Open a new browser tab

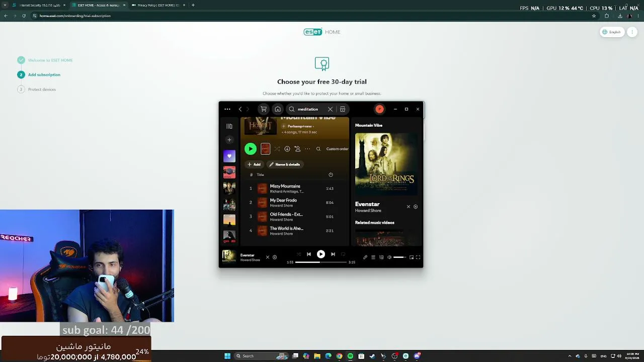193,5
